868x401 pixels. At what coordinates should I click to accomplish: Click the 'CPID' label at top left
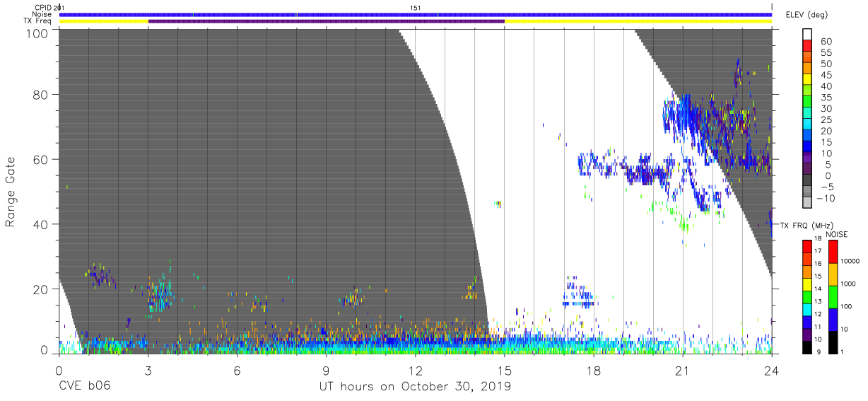pos(43,8)
